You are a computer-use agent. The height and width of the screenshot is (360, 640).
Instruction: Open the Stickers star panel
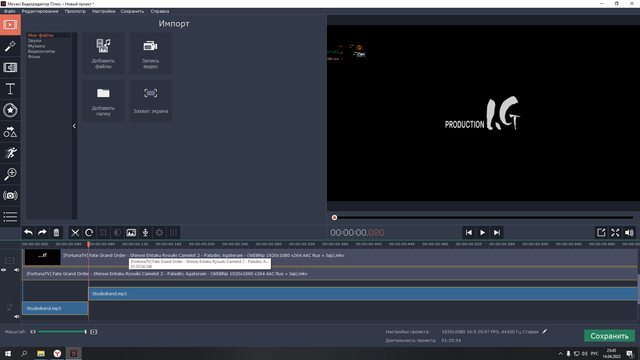[10, 110]
